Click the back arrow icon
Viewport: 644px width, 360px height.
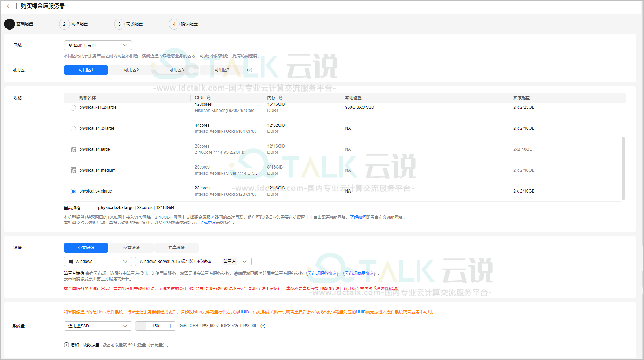pyautogui.click(x=9, y=6)
